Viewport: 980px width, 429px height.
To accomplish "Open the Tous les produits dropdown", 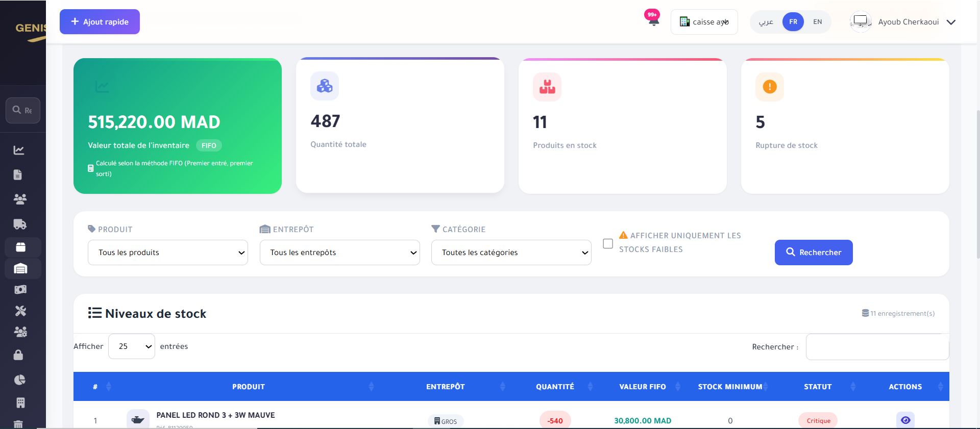I will 168,253.
